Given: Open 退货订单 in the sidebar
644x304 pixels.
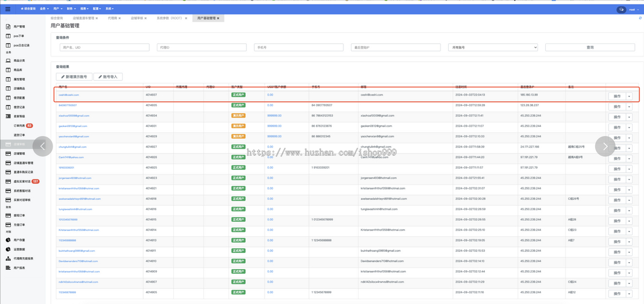Looking at the screenshot, I should pos(19,135).
